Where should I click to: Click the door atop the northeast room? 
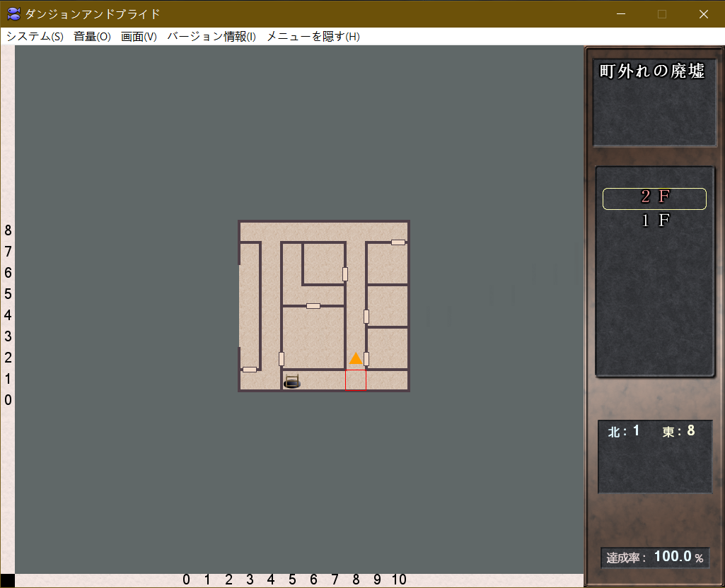(398, 242)
